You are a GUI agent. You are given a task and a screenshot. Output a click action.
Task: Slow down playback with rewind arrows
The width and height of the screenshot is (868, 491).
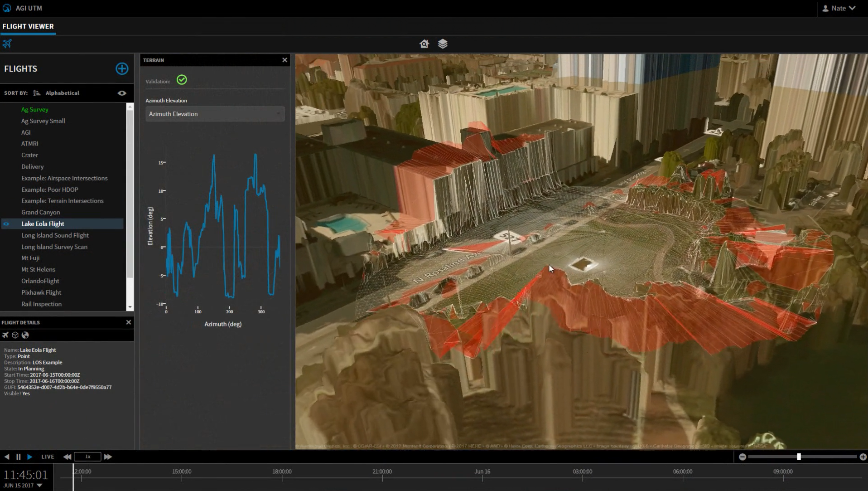pos(67,457)
